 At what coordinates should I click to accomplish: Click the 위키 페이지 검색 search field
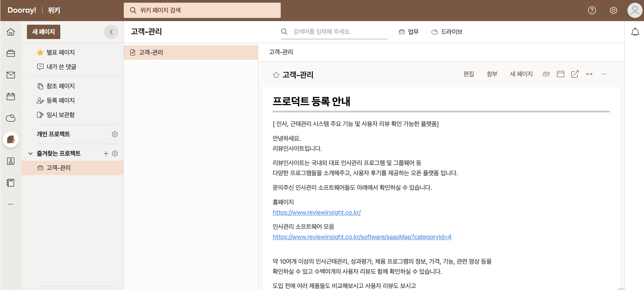click(202, 10)
